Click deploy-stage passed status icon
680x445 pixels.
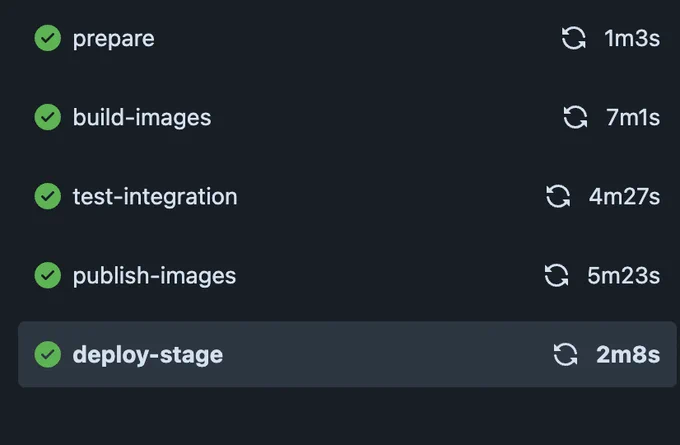coord(48,354)
